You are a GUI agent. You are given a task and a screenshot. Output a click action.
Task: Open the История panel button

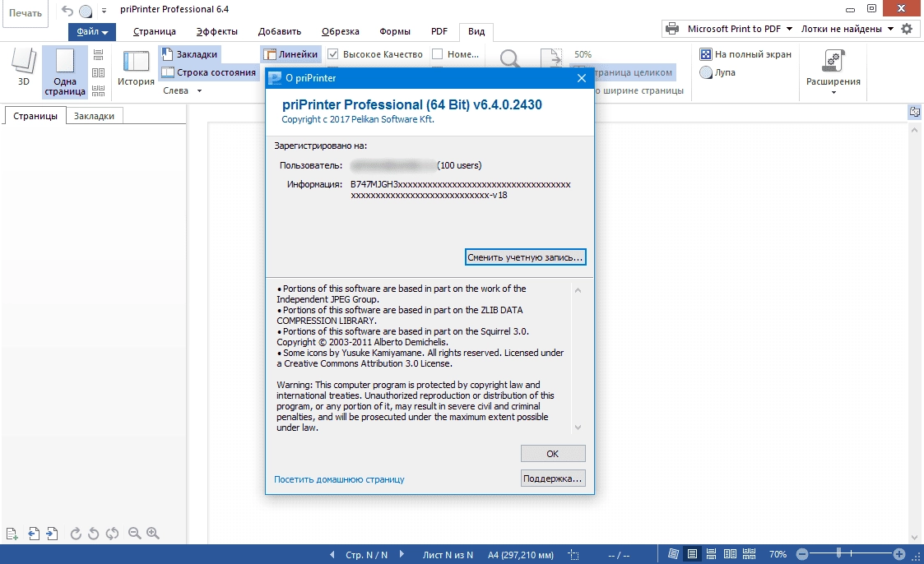[x=136, y=69]
